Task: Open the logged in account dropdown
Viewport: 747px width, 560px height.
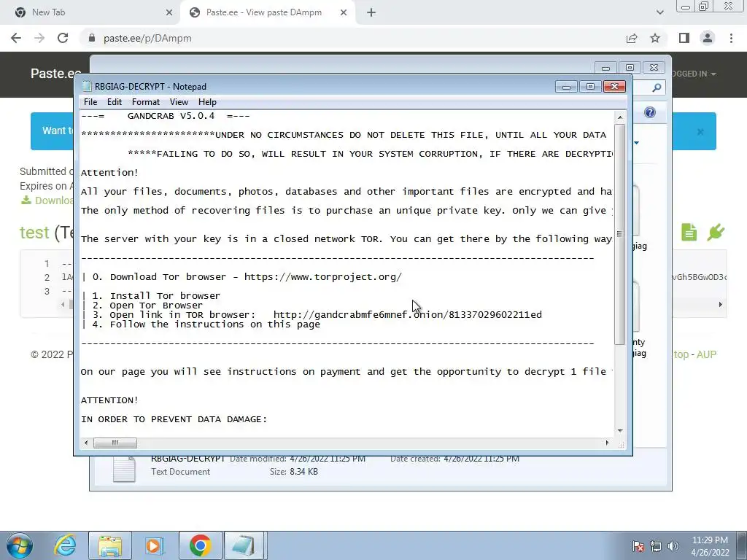Action: pos(694,74)
